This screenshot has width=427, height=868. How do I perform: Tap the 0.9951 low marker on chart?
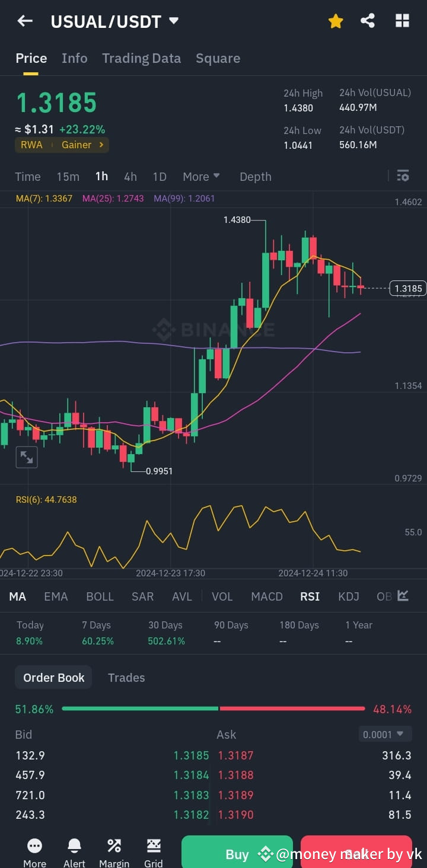(160, 471)
